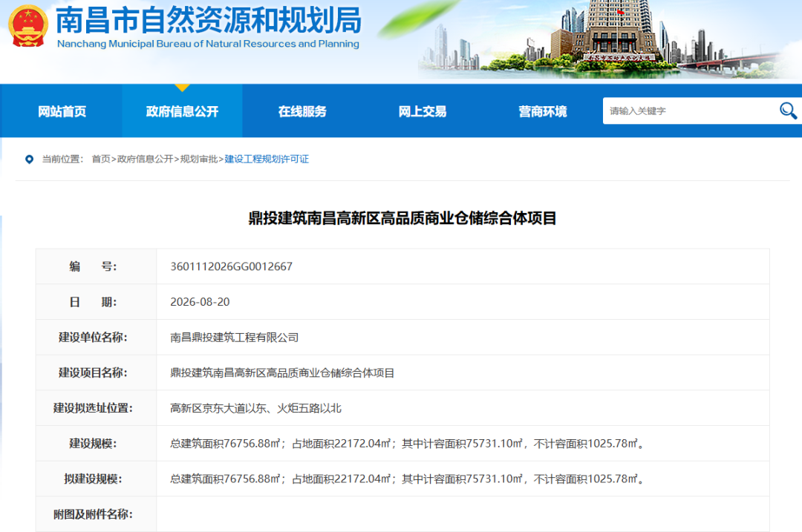Click the 编号 row label

pyautogui.click(x=93, y=266)
